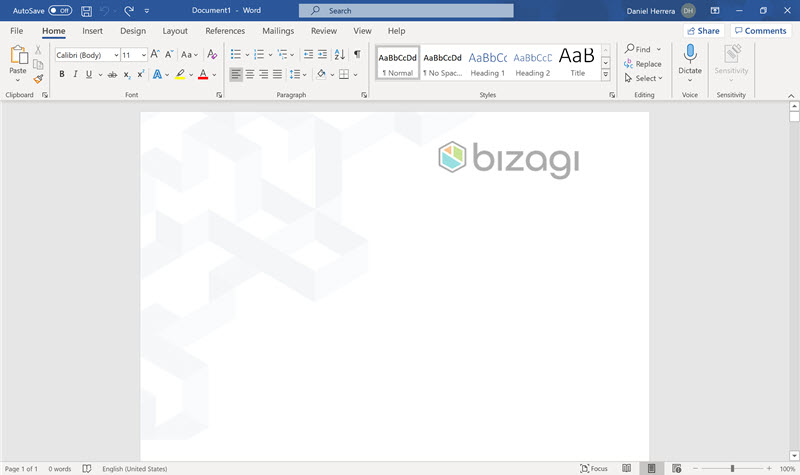Switch to the References tab
Screen dimensions: 800x475
point(225,31)
